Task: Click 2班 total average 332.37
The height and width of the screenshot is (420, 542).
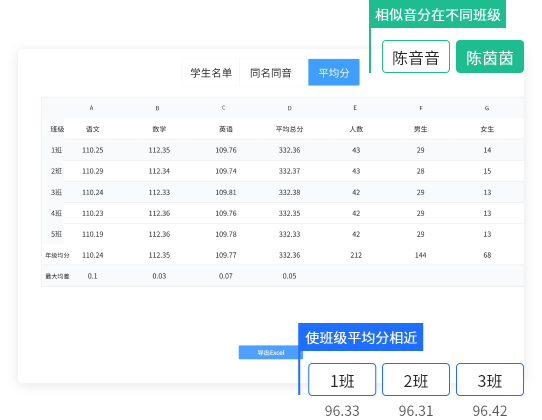Action: (290, 171)
